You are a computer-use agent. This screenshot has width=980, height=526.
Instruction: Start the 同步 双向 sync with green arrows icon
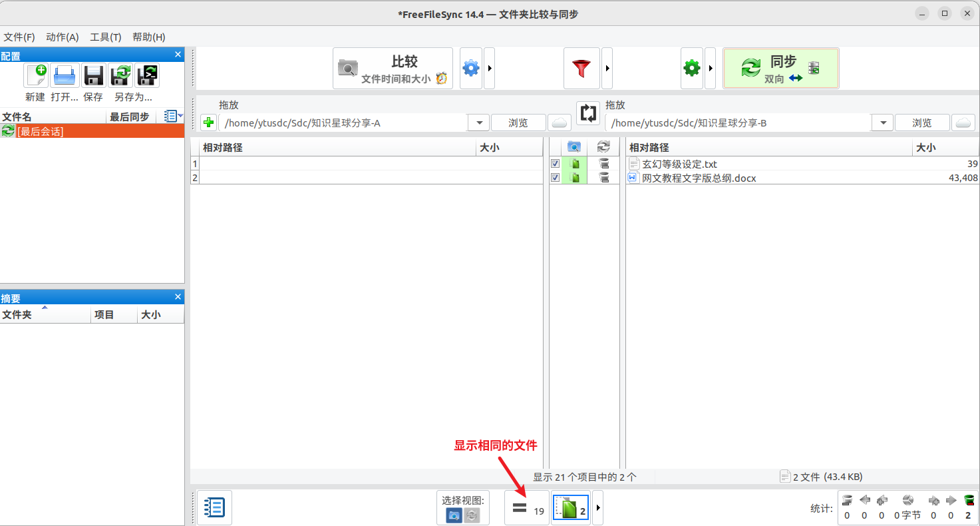point(780,67)
